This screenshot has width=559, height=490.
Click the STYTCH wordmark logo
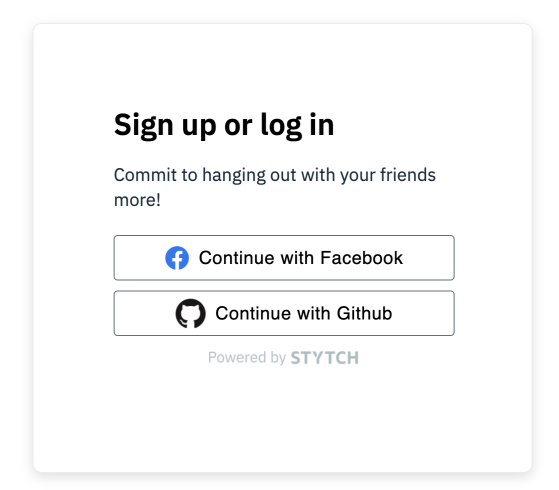click(x=324, y=358)
